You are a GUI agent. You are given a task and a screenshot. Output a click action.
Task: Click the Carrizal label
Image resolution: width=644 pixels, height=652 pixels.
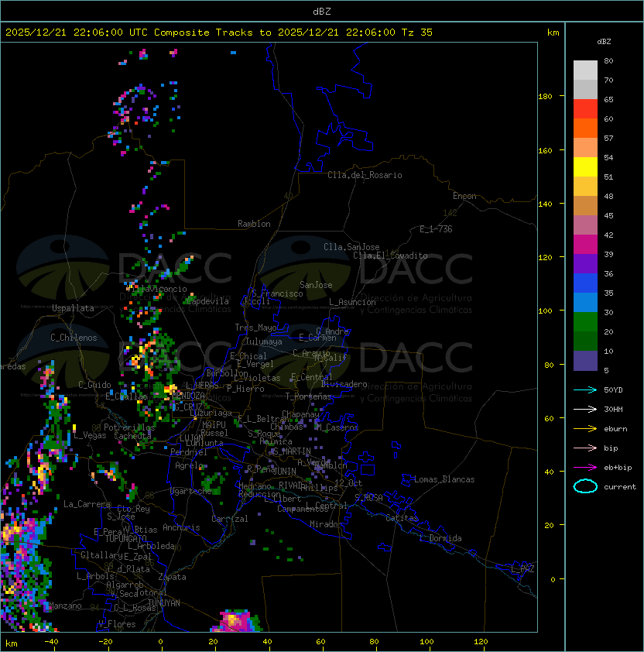click(230, 519)
